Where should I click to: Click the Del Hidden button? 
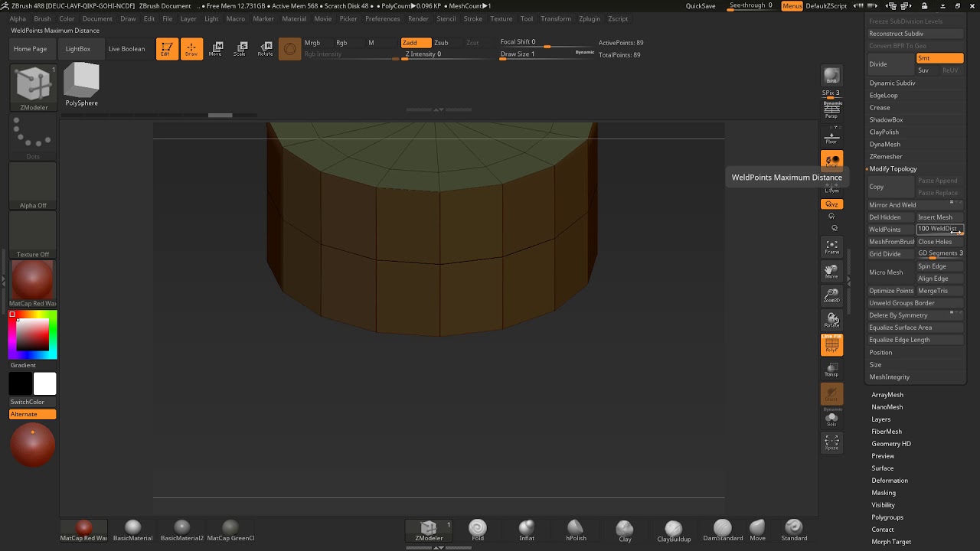[890, 217]
